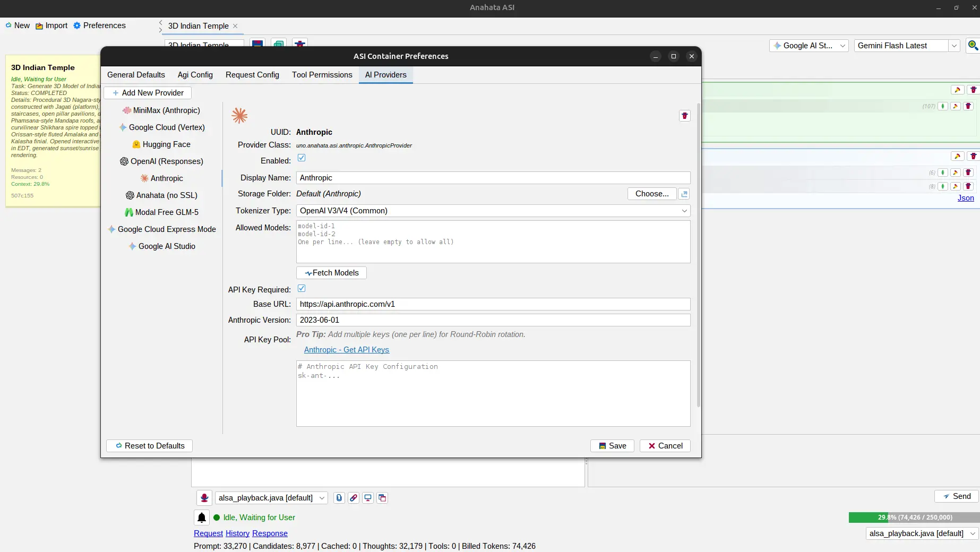Open the Anthropic - Get API Keys link
This screenshot has width=980, height=552.
pyautogui.click(x=346, y=350)
